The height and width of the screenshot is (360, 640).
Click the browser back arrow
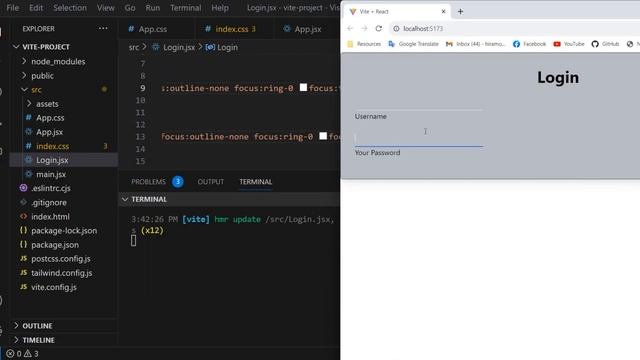click(x=350, y=29)
